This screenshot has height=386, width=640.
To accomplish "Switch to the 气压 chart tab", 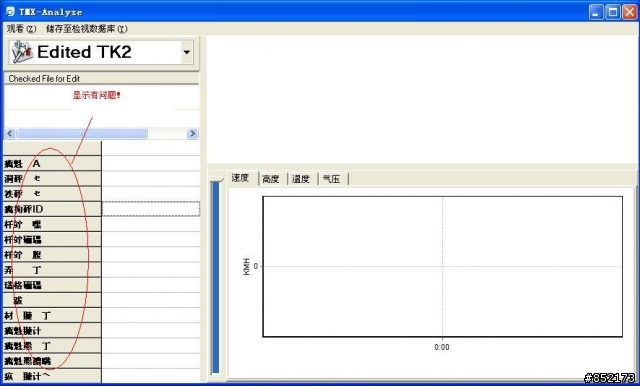I will pos(331,179).
